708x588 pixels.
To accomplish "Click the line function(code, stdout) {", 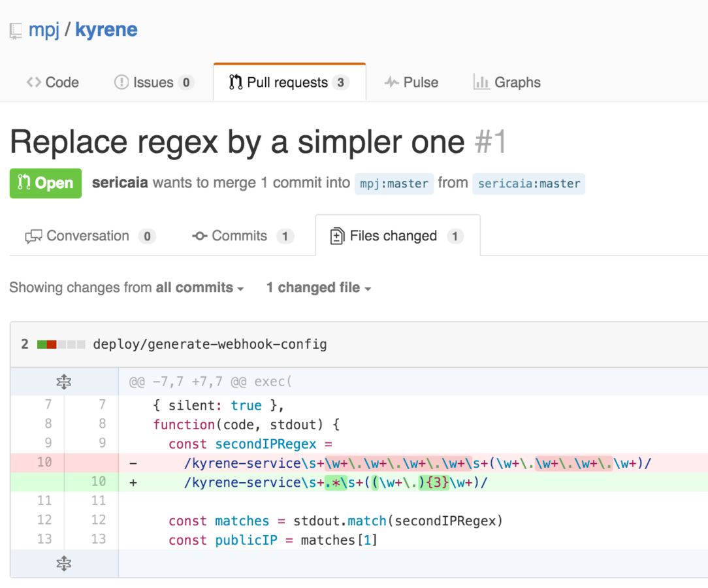I will pyautogui.click(x=246, y=425).
